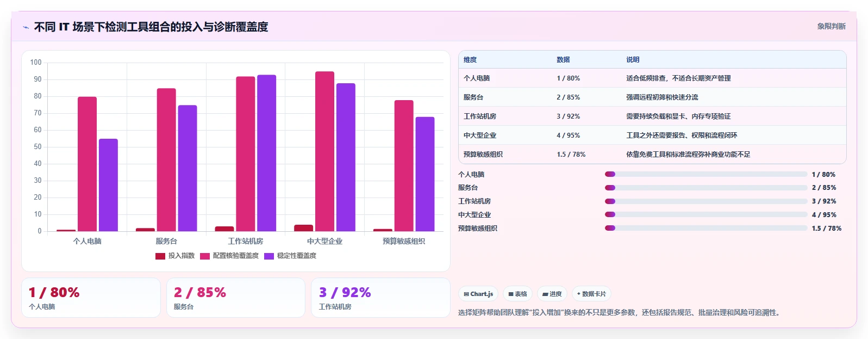Click the progress value 3 / 92%
868x339 pixels.
[824, 201]
